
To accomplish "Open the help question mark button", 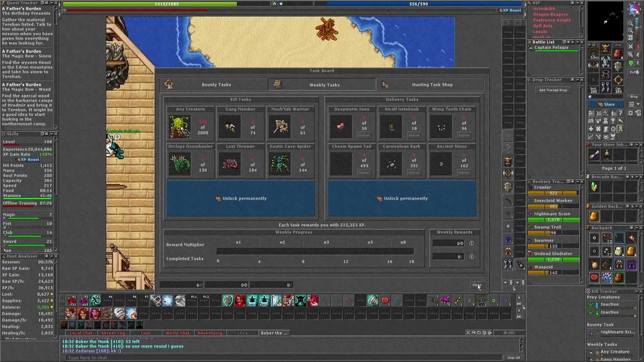I will [x=619, y=113].
